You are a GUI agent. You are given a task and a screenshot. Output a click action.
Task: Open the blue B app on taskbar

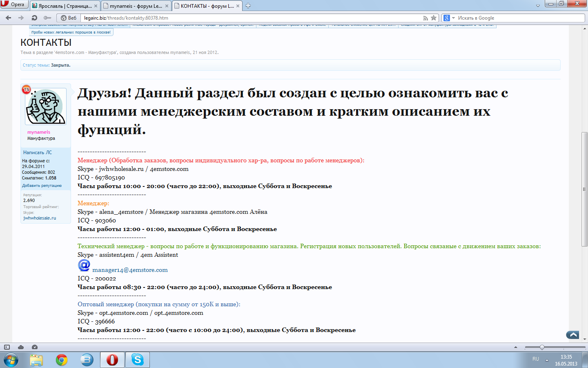[87, 360]
